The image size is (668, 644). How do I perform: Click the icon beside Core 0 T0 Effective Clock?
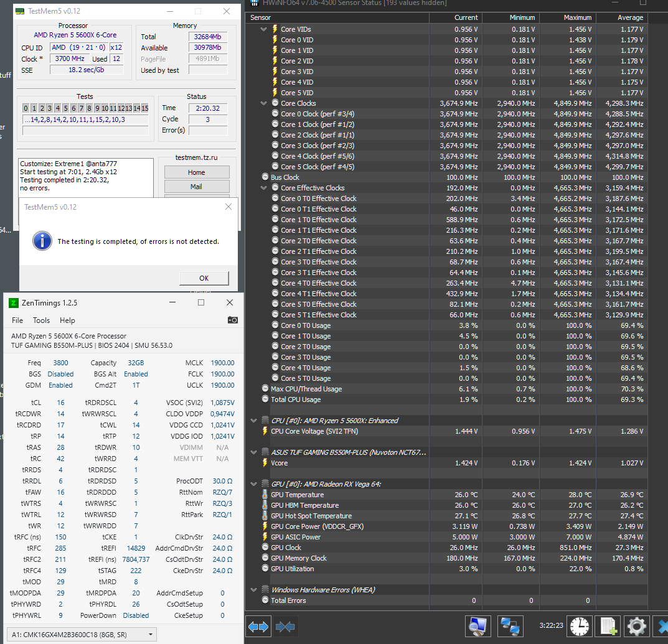275,198
